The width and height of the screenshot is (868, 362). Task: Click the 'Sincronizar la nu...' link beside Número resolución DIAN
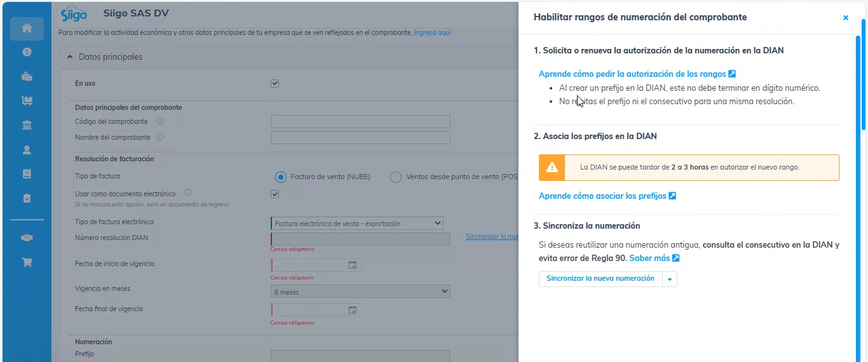(x=492, y=237)
